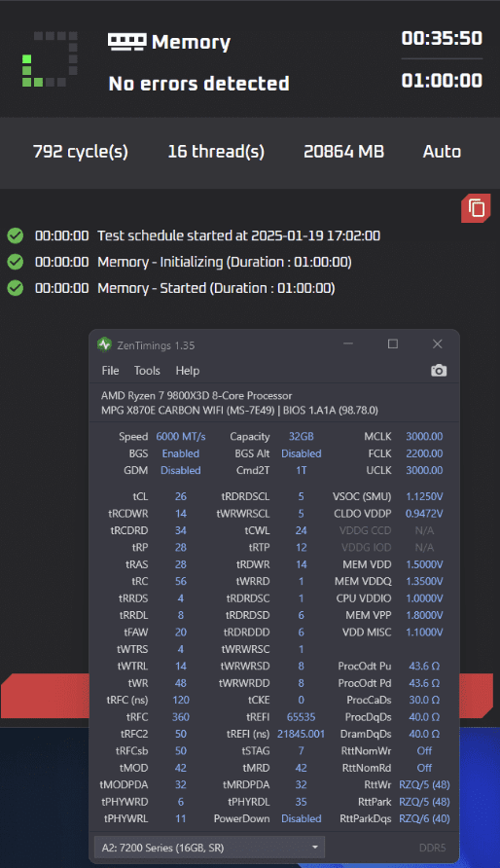Click the MEM VDD value 1.5000V
Viewport: 500px width, 868px height.
pyautogui.click(x=424, y=564)
